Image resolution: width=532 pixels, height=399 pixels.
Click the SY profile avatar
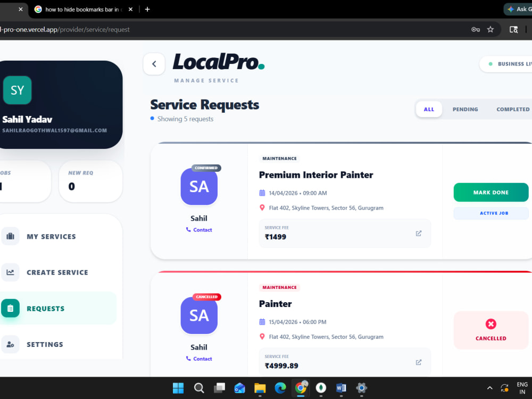click(18, 90)
